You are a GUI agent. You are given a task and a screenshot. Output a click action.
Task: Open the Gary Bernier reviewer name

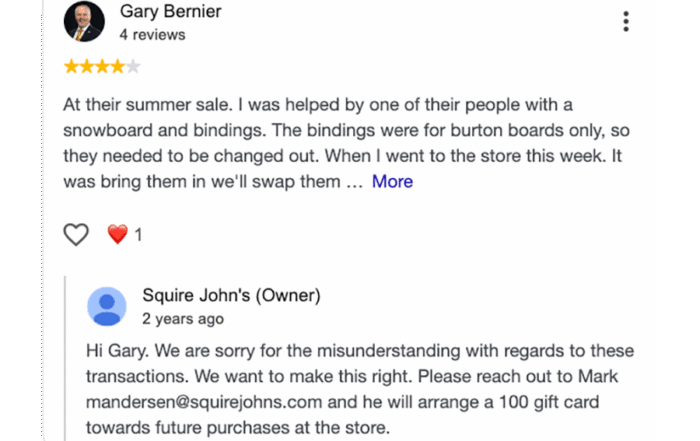[x=171, y=11]
